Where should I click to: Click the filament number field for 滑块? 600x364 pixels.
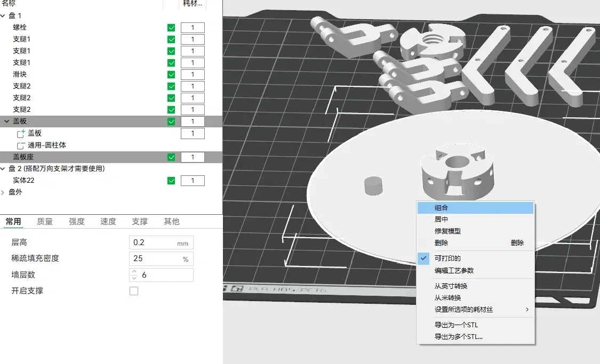click(x=193, y=75)
